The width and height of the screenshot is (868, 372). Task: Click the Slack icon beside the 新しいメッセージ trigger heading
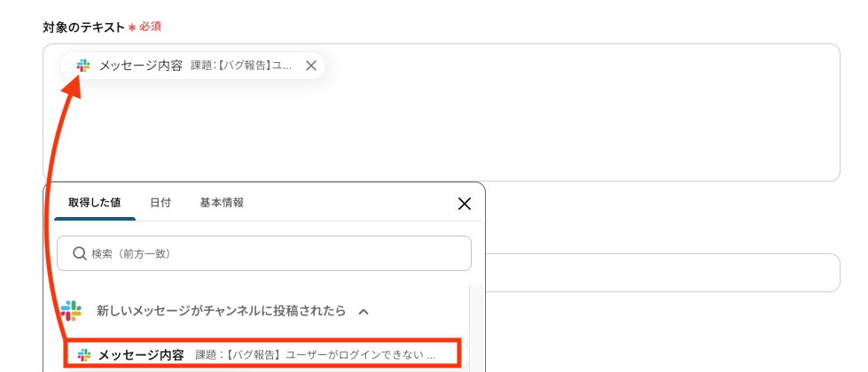71,311
